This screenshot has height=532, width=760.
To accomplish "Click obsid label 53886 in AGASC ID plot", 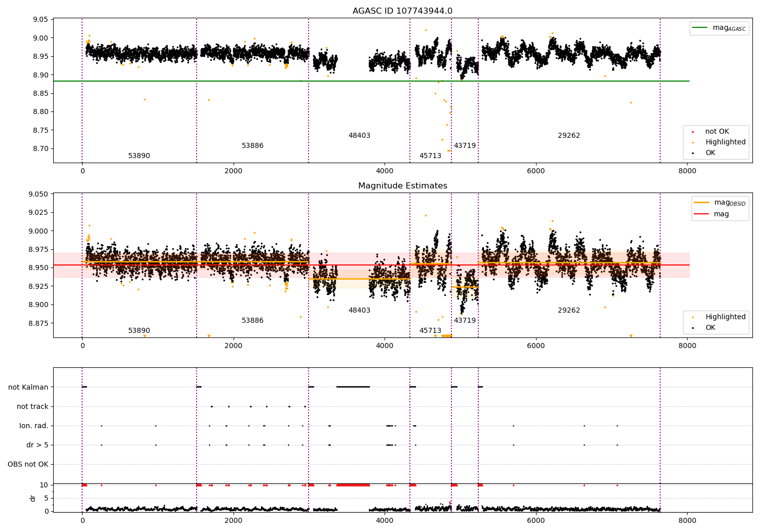I will [252, 146].
